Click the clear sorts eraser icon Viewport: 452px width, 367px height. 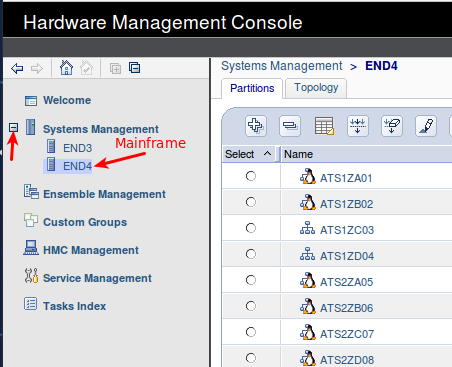[392, 126]
